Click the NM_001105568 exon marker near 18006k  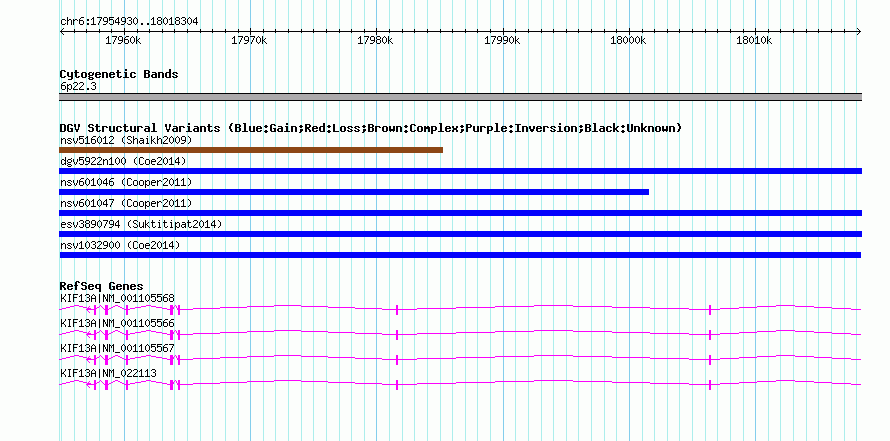coord(710,309)
